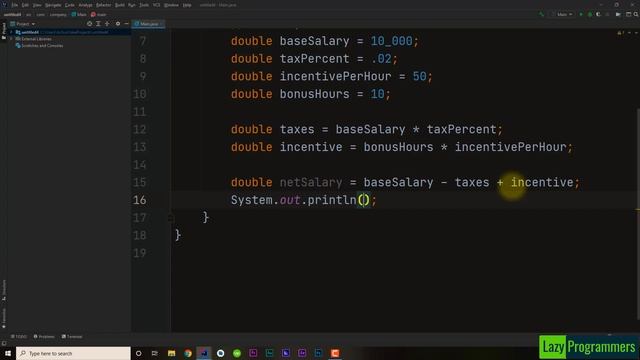Toggle the Favorites side tool window button
Image resolution: width=640 pixels, height=360 pixels.
(4, 318)
